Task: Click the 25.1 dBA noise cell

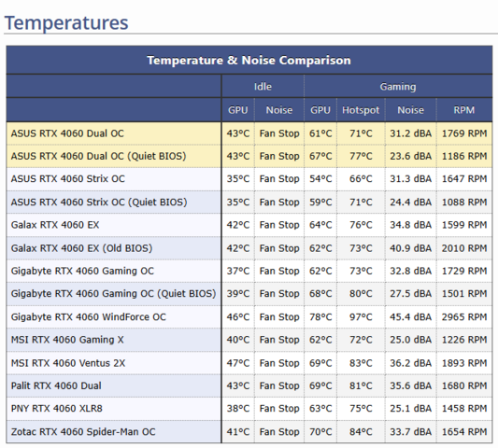Action: [411, 409]
